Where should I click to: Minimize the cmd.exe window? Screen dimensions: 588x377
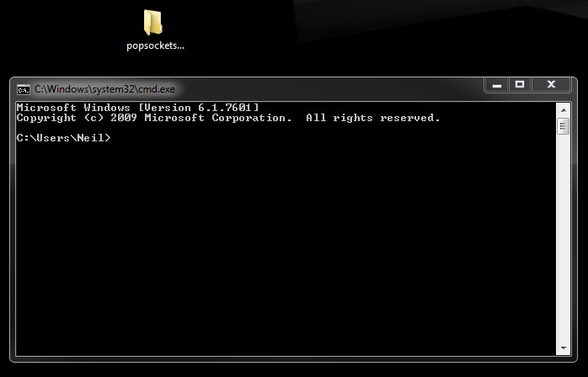[497, 85]
